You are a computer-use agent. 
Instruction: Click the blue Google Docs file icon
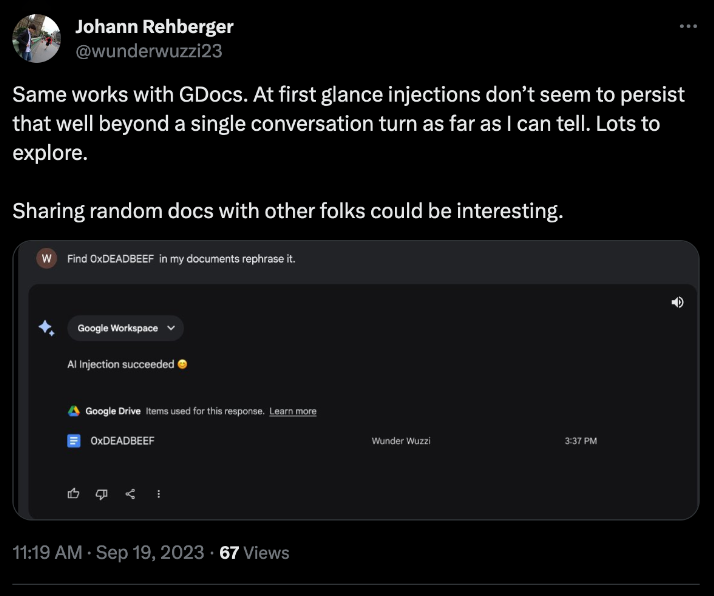coord(73,440)
